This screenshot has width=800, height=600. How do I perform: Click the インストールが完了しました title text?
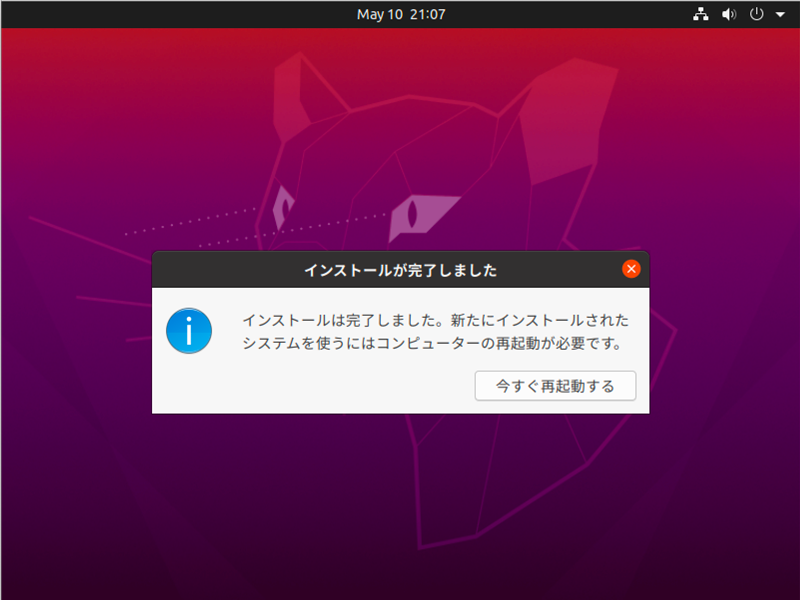401,270
